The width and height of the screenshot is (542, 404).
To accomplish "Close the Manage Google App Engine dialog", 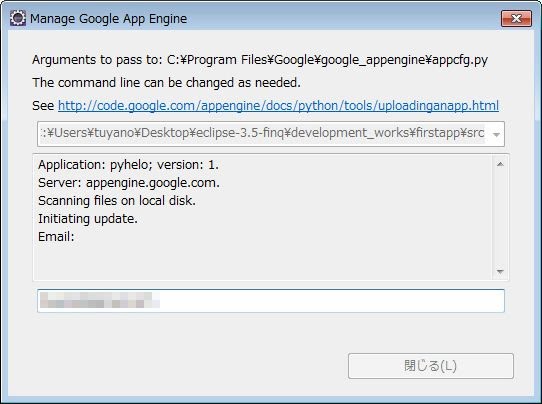I will click(516, 18).
